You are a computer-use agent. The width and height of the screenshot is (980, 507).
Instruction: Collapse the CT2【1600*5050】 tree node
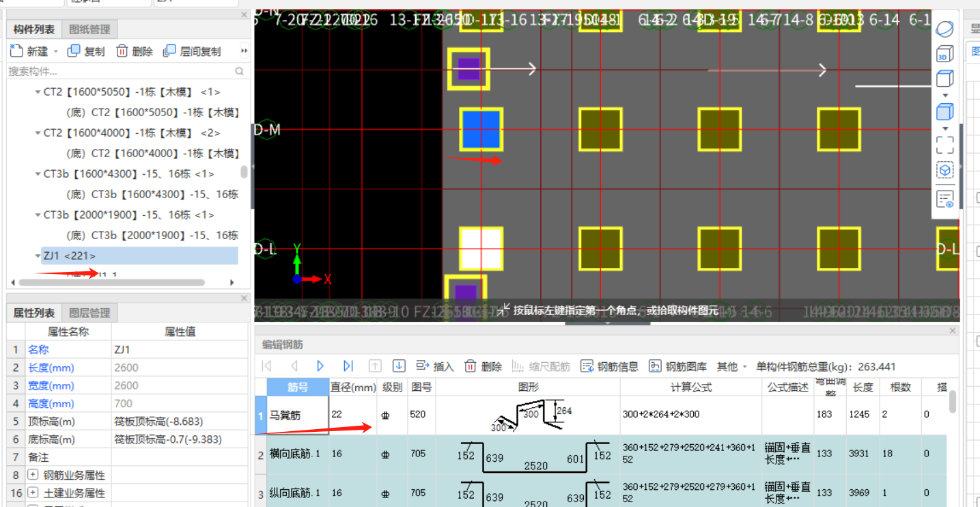pos(38,92)
